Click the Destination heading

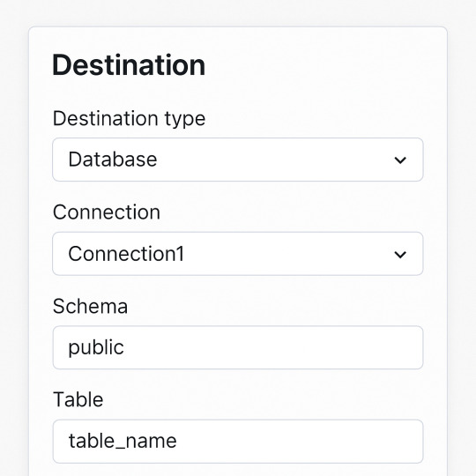129,64
